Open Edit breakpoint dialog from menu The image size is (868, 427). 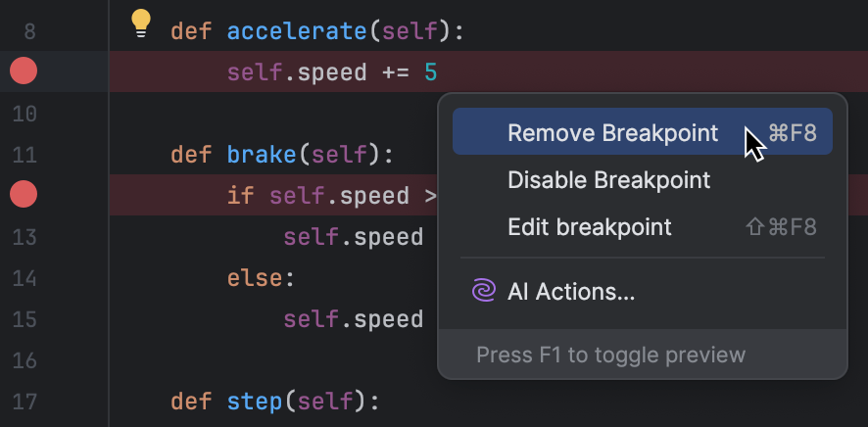(x=590, y=227)
